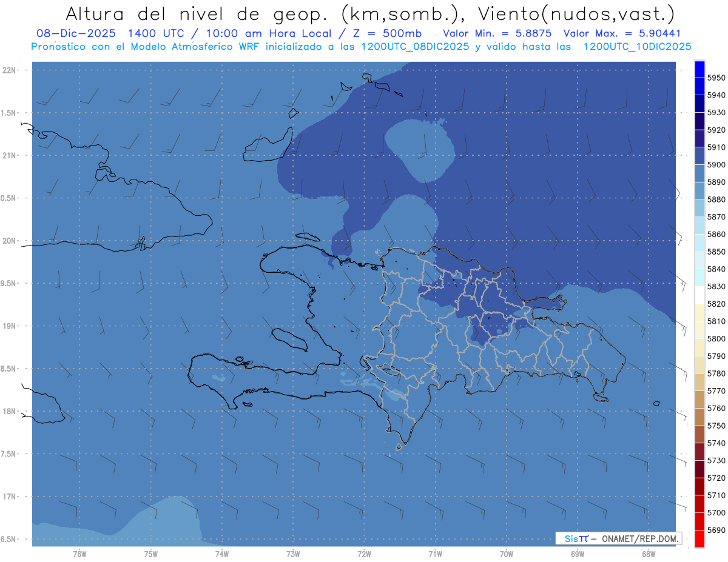The image size is (728, 562).
Task: Click the 74W longitude axis label
Action: (221, 554)
